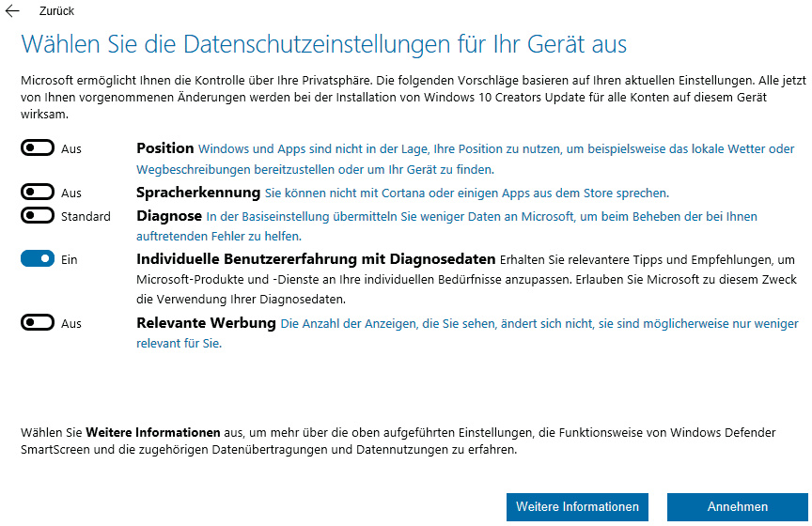The image size is (812, 526).
Task: Click the bold Spracherkennung heading
Action: (197, 193)
